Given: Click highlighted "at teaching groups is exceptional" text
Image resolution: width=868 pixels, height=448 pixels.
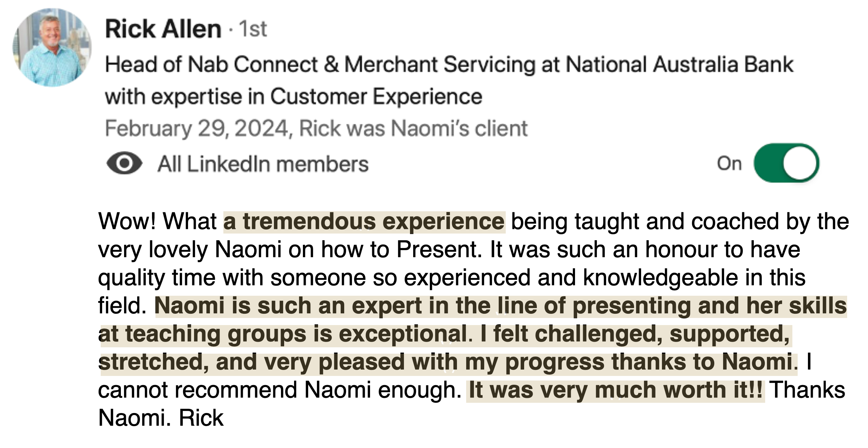Looking at the screenshot, I should tap(282, 334).
